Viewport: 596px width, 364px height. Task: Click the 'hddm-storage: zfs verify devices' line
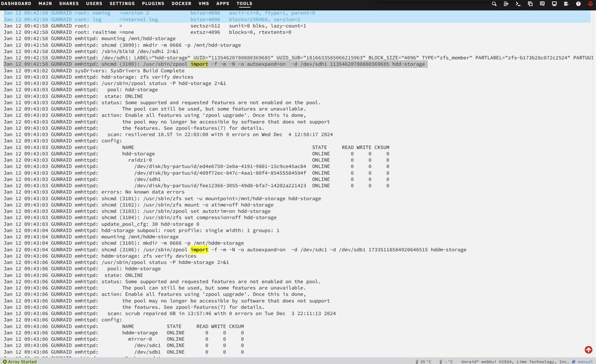[x=100, y=256]
